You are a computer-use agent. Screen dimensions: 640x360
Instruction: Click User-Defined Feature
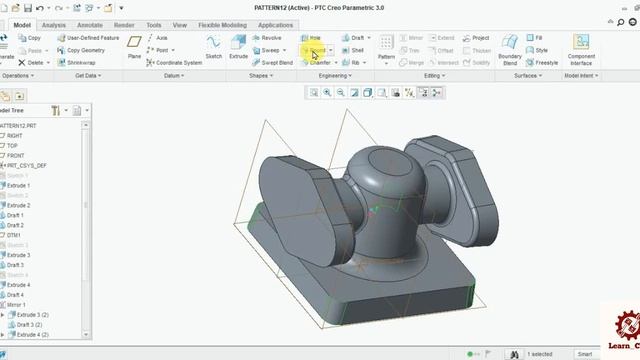(88, 38)
